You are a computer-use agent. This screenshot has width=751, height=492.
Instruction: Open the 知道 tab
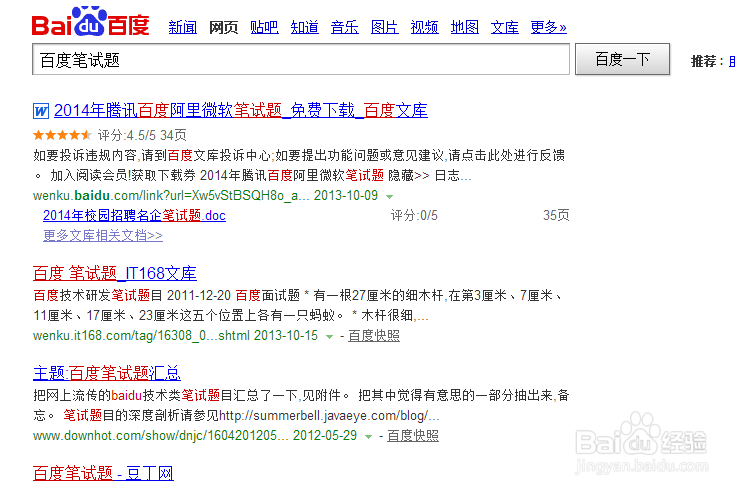(x=305, y=27)
